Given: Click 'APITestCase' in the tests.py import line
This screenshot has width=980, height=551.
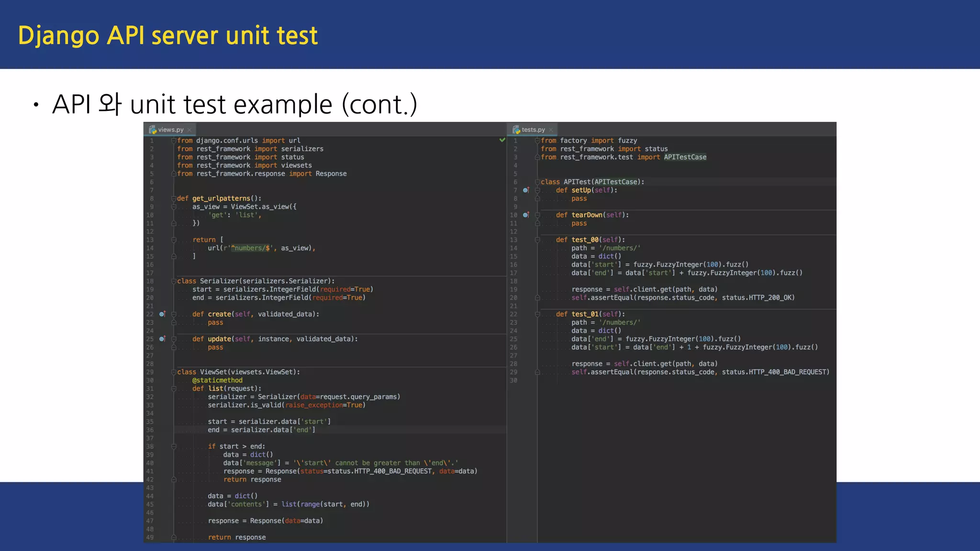Looking at the screenshot, I should pos(685,157).
